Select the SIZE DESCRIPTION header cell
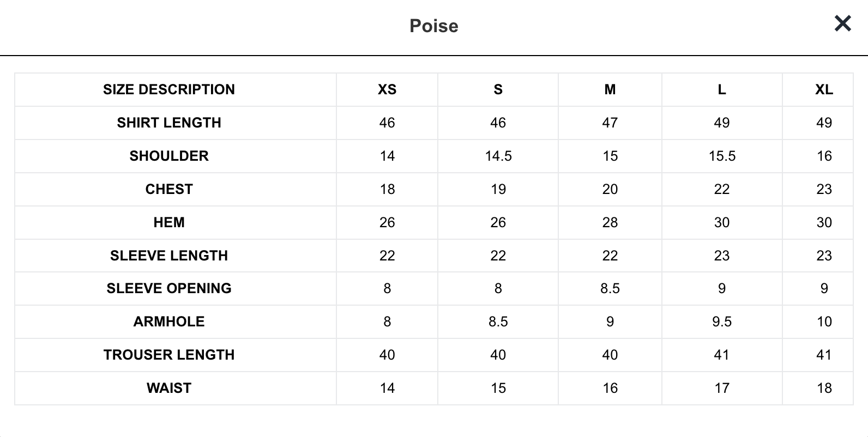Screen dimensions: 868x437 169,89
